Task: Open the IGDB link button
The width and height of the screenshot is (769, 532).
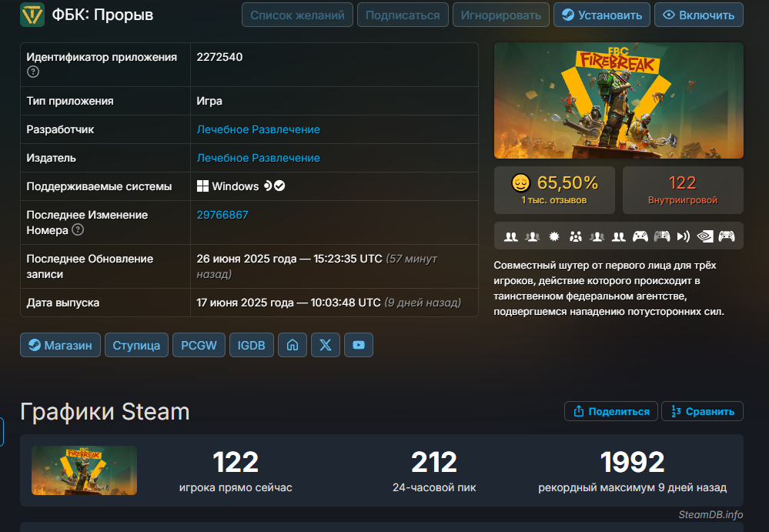Action: [252, 345]
